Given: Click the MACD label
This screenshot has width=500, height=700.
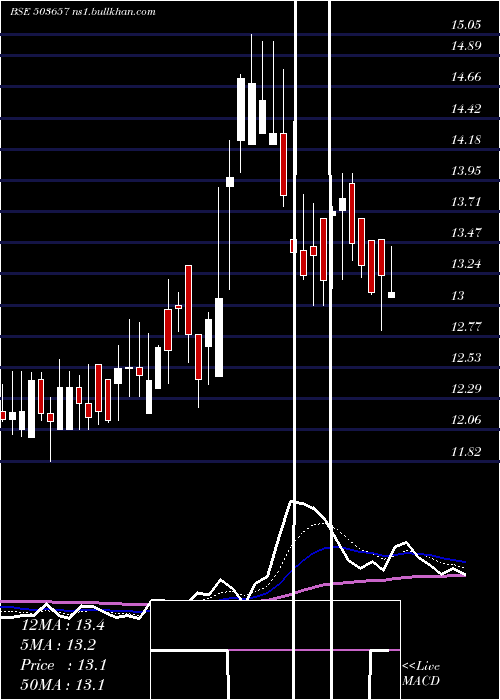Looking at the screenshot, I should point(421,681).
